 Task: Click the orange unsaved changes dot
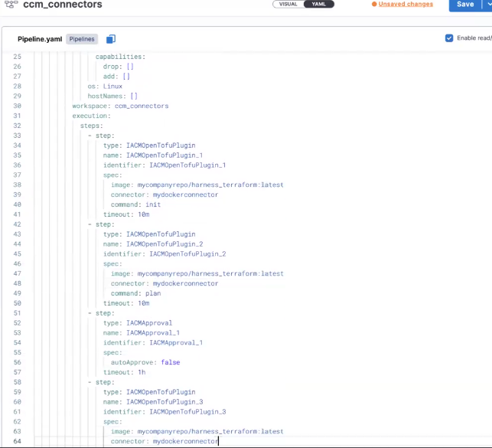[374, 4]
